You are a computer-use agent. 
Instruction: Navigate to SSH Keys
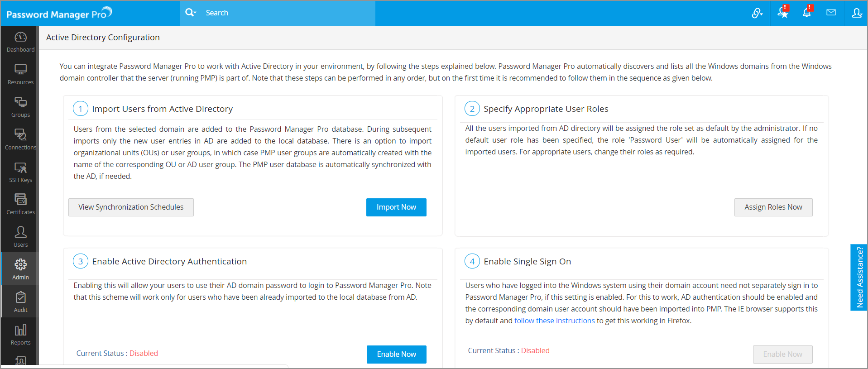[20, 173]
